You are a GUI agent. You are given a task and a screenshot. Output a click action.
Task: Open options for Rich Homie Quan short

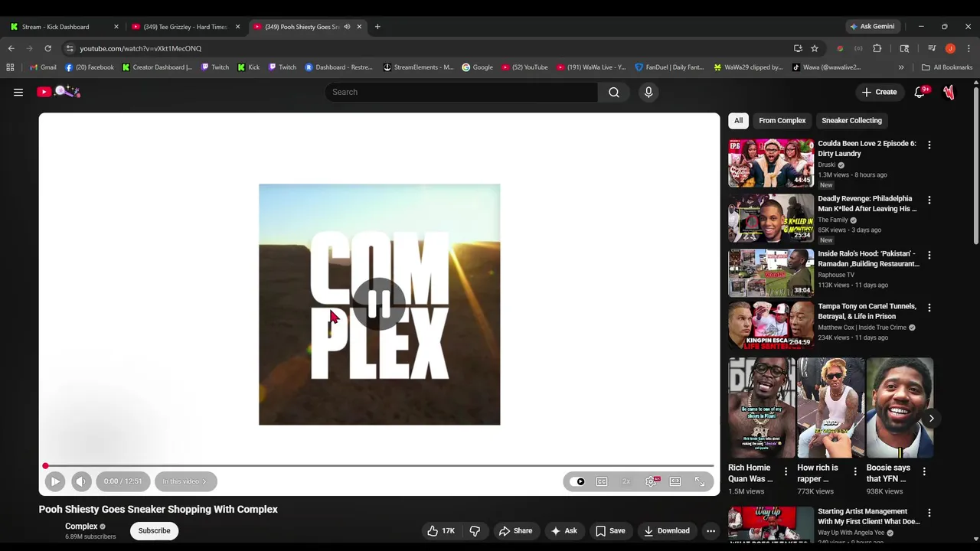(x=786, y=471)
